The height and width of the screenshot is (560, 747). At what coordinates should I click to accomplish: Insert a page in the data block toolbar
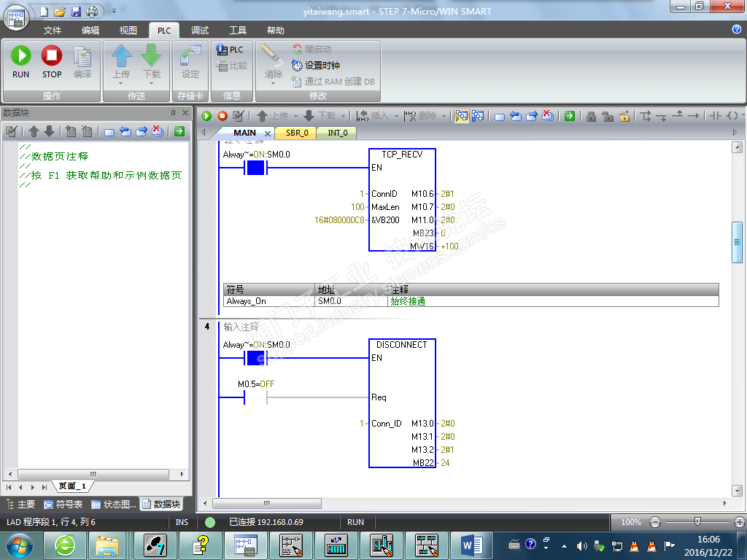coord(71,131)
